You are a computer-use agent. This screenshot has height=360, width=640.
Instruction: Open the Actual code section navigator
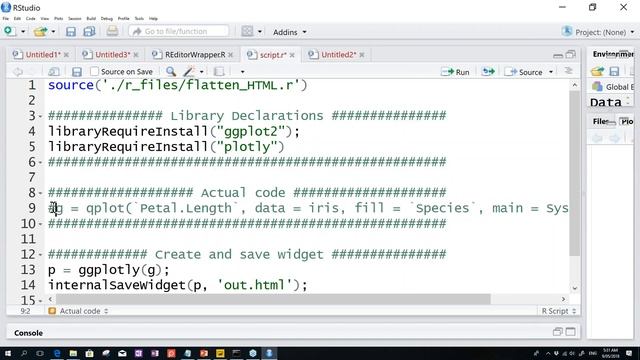click(78, 311)
